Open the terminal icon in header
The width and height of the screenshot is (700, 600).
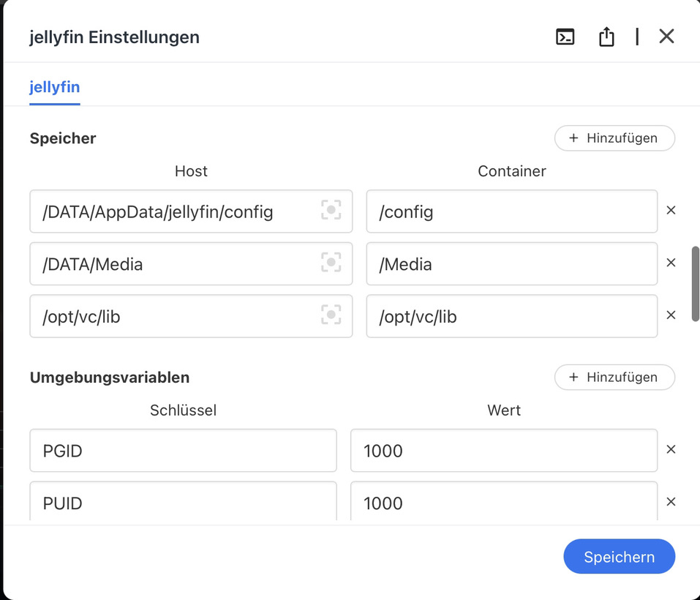click(x=565, y=37)
